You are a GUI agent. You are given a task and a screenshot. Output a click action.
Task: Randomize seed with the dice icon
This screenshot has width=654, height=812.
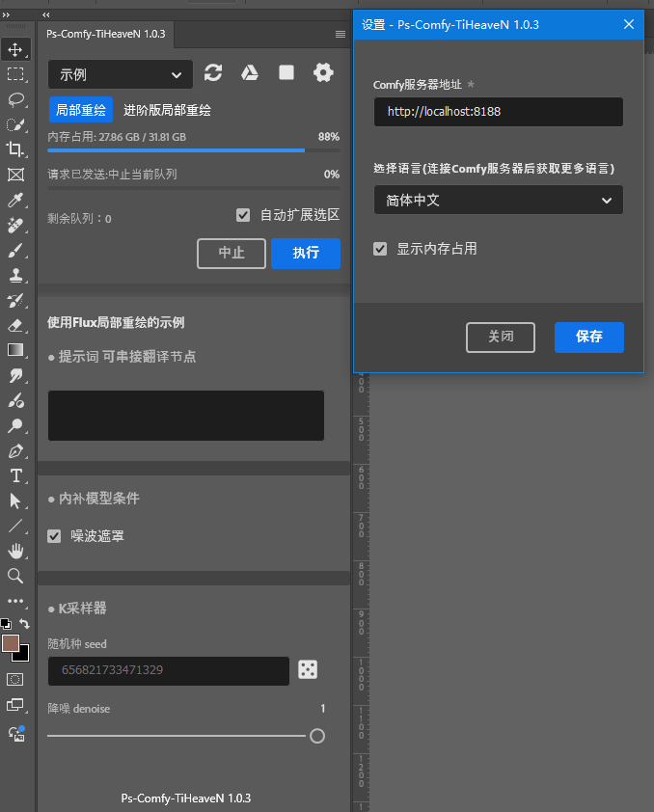click(308, 669)
